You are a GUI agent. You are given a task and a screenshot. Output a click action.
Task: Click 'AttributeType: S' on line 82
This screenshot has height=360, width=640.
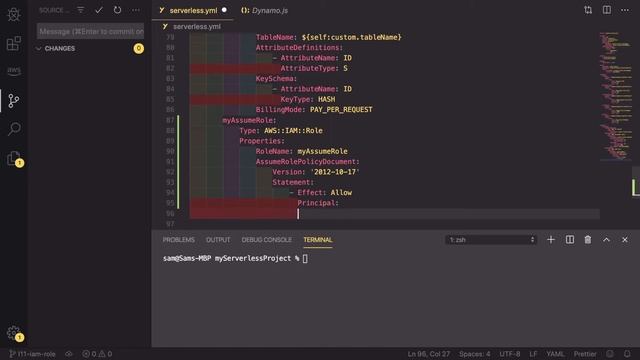click(x=314, y=68)
